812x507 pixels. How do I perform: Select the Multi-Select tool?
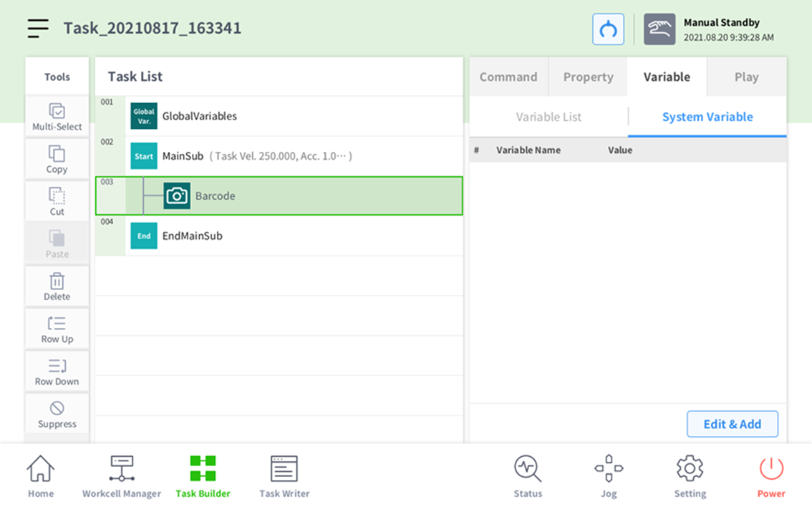(57, 117)
